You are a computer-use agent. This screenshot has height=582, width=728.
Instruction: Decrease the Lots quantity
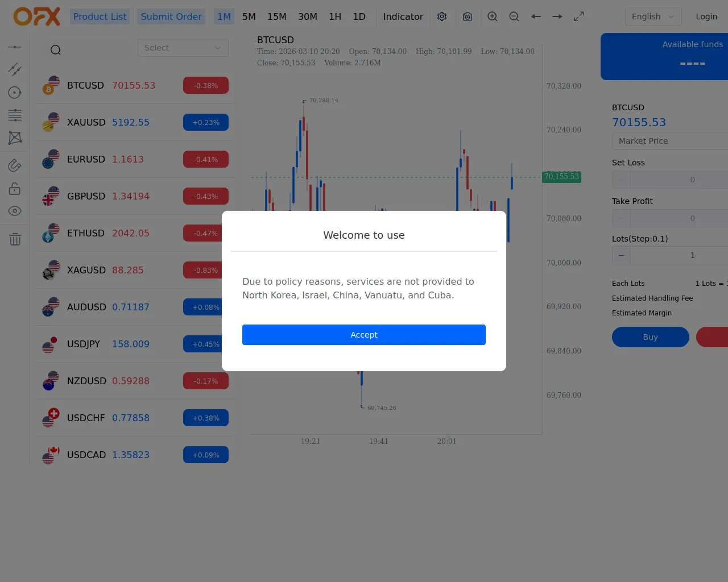(621, 255)
